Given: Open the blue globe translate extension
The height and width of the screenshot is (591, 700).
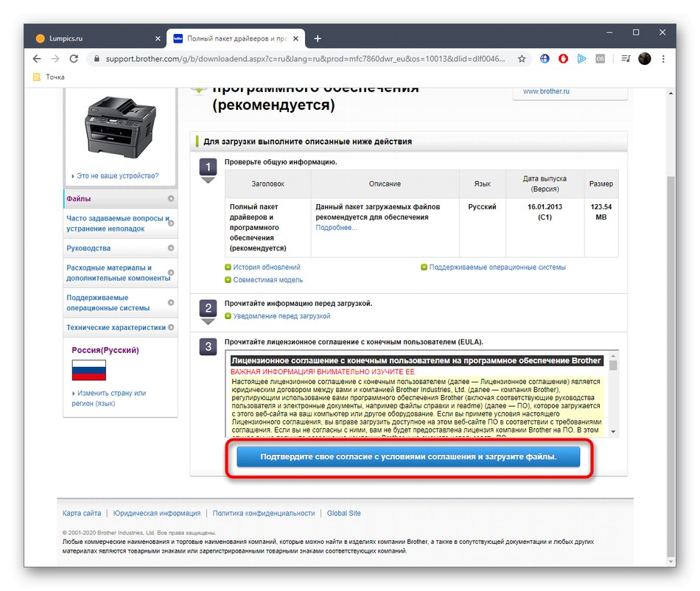Looking at the screenshot, I should pos(544,58).
